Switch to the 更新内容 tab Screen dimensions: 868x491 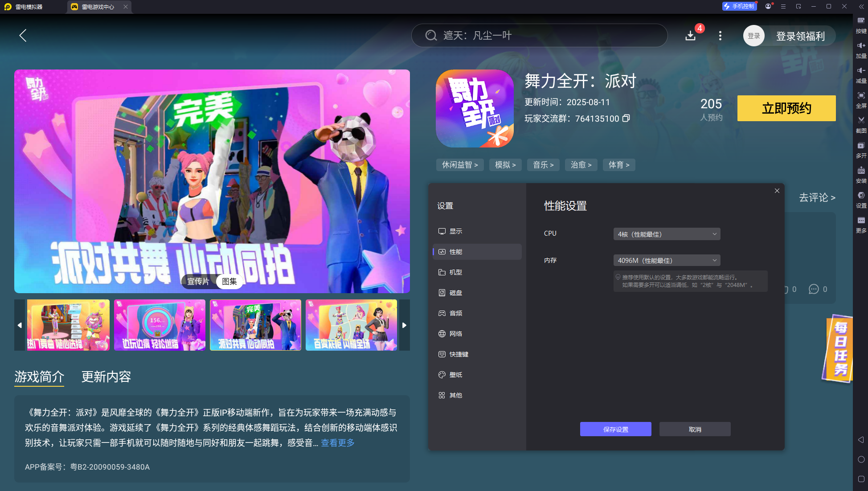tap(106, 377)
